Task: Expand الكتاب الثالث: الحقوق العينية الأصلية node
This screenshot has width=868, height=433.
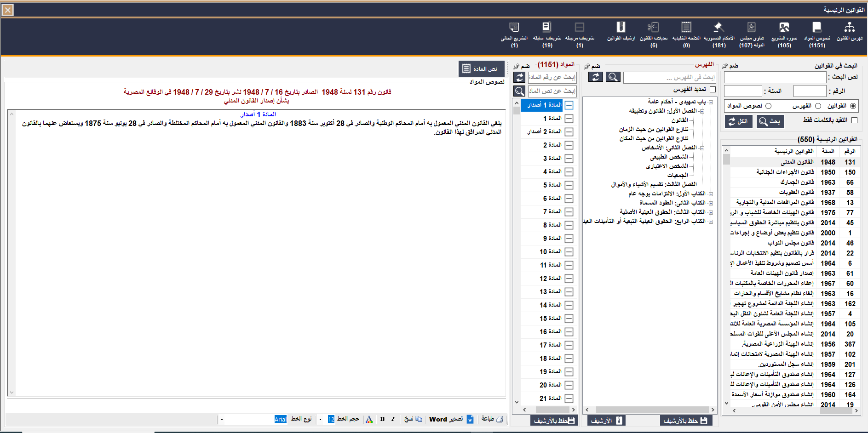Action: point(711,212)
